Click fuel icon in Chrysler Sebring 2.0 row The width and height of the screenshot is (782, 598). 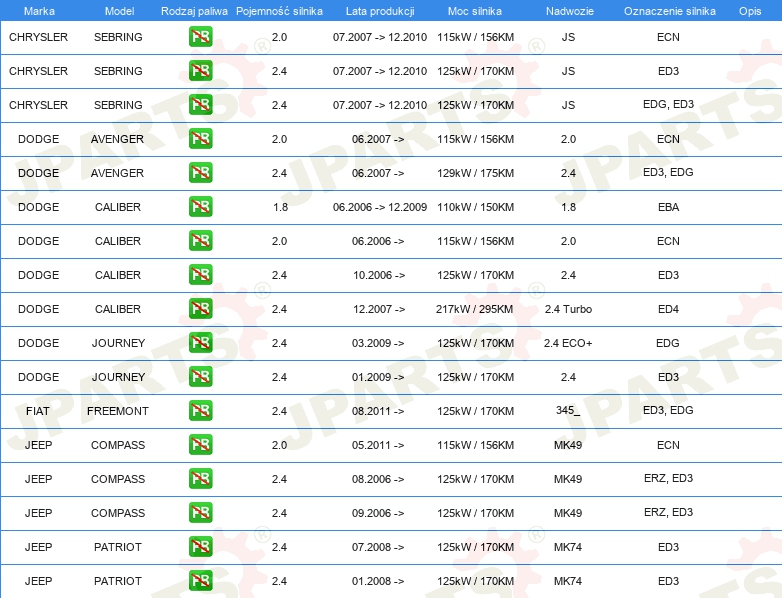[200, 37]
